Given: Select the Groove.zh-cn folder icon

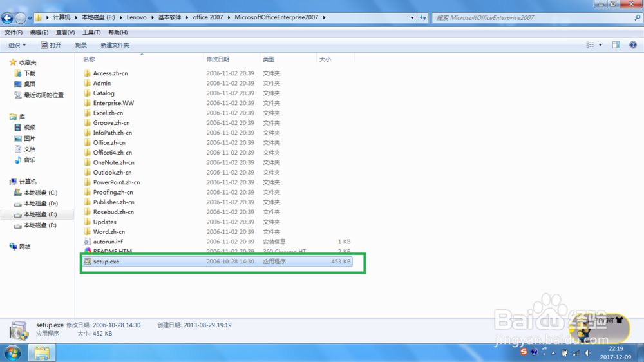Looking at the screenshot, I should [87, 122].
